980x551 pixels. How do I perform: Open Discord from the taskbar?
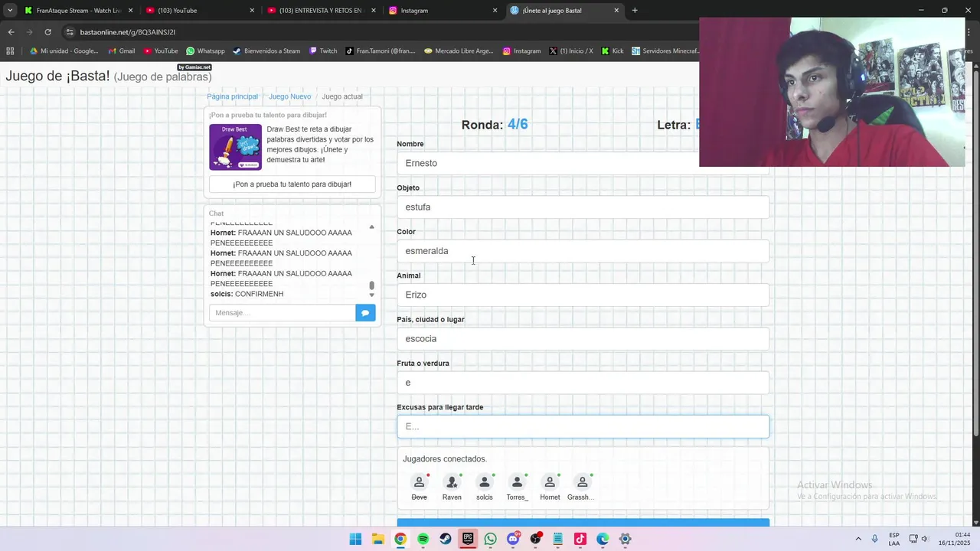tap(513, 539)
